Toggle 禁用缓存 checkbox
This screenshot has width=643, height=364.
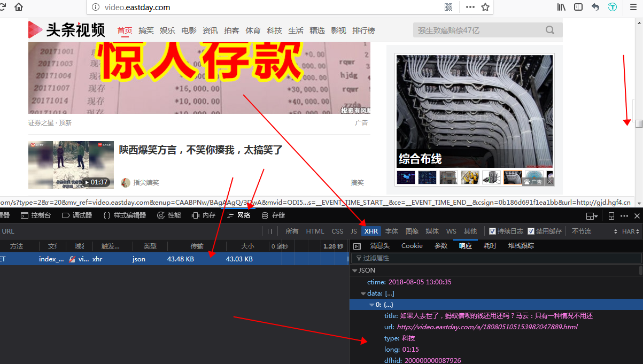point(531,231)
